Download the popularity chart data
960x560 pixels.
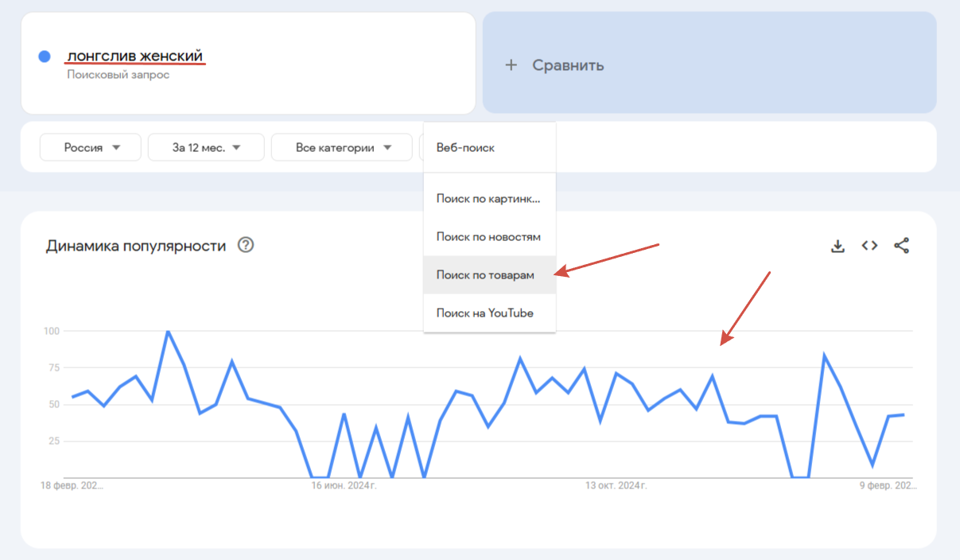(x=838, y=246)
